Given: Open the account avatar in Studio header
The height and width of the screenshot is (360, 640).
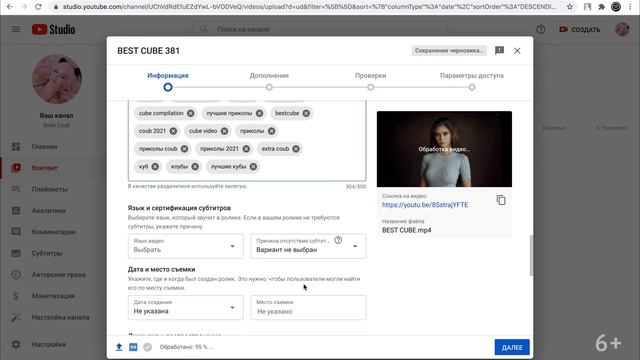Looking at the screenshot, I should tap(622, 29).
